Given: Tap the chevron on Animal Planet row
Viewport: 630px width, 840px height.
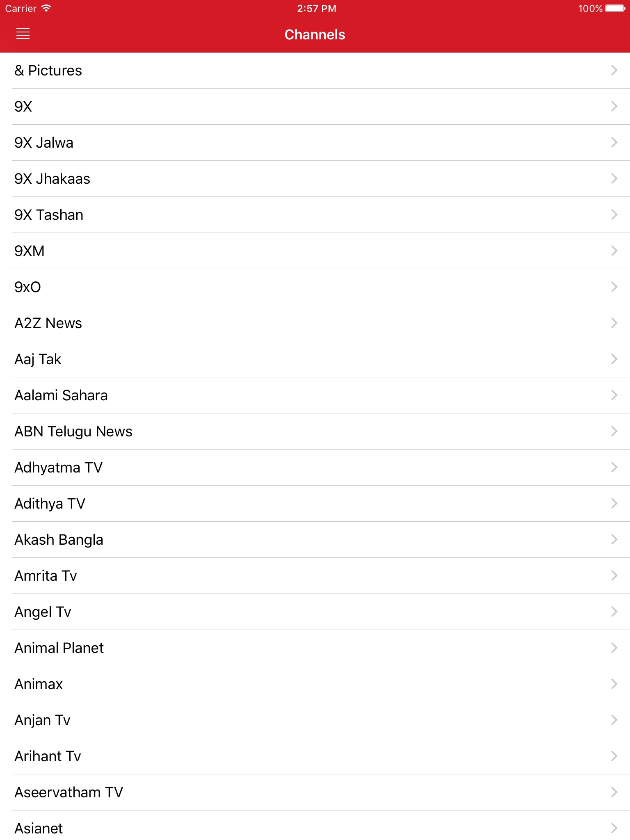Looking at the screenshot, I should tap(614, 648).
